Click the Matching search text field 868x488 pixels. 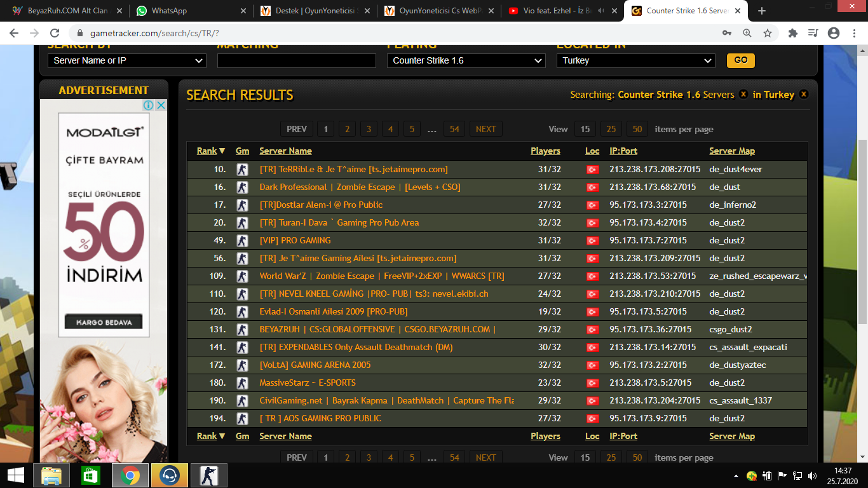(297, 60)
